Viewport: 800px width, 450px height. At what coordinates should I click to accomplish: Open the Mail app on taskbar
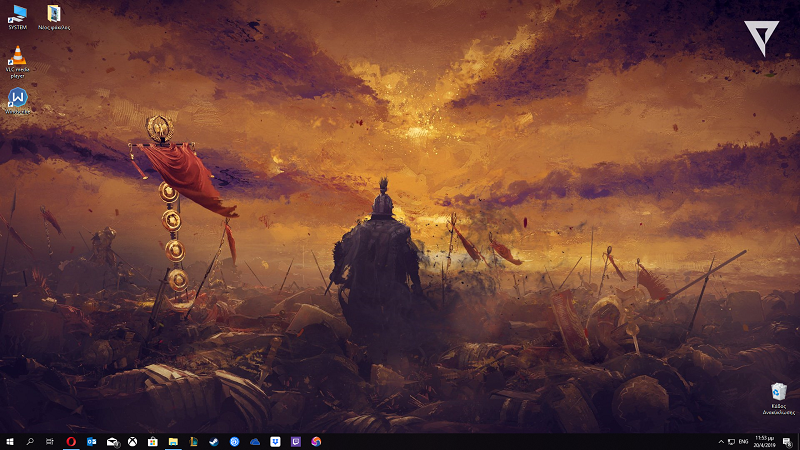pos(112,442)
